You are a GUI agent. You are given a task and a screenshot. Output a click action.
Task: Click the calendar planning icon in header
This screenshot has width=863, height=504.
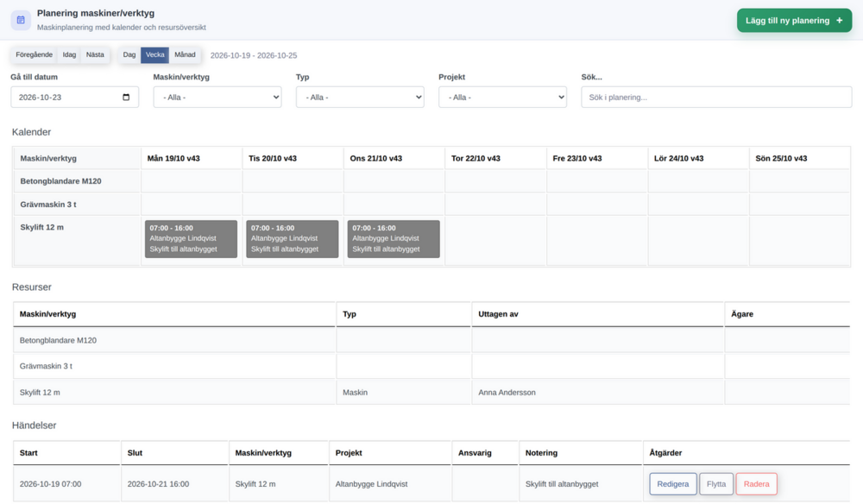21,21
